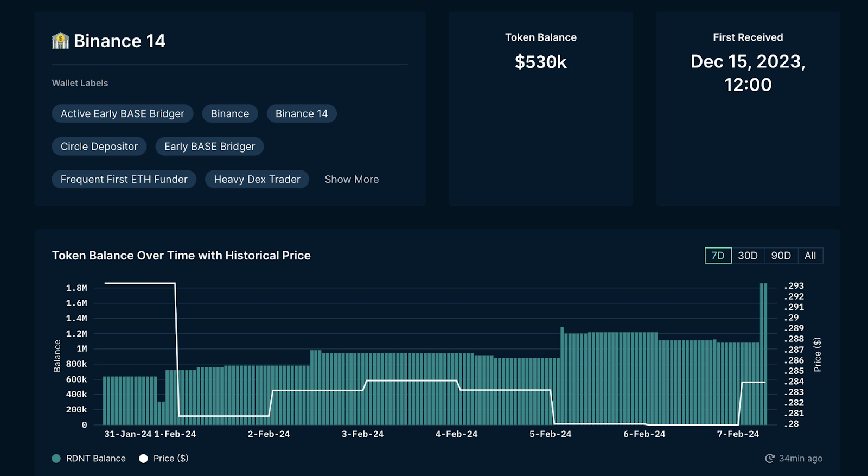
Task: Click the 5-Feb-24 x-axis date label
Action: (x=550, y=434)
